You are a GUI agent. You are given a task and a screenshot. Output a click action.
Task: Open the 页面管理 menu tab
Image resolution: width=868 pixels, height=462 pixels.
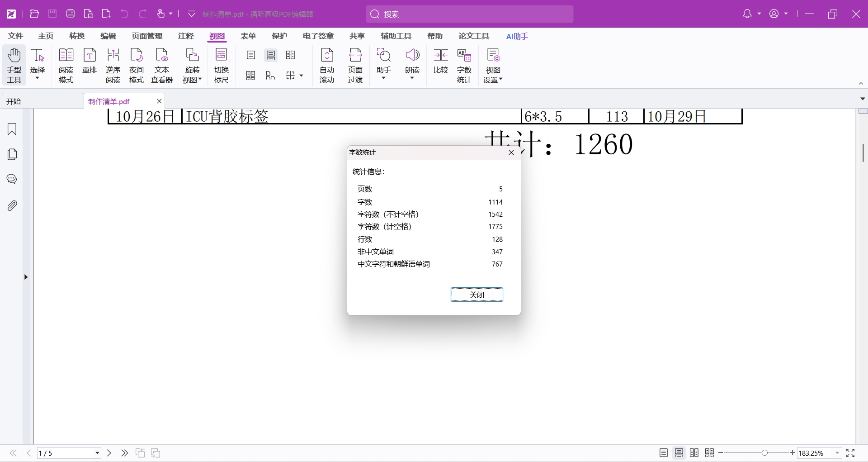(147, 36)
